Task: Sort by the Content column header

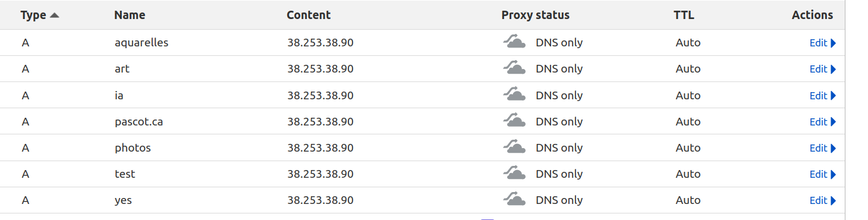Action: (309, 15)
